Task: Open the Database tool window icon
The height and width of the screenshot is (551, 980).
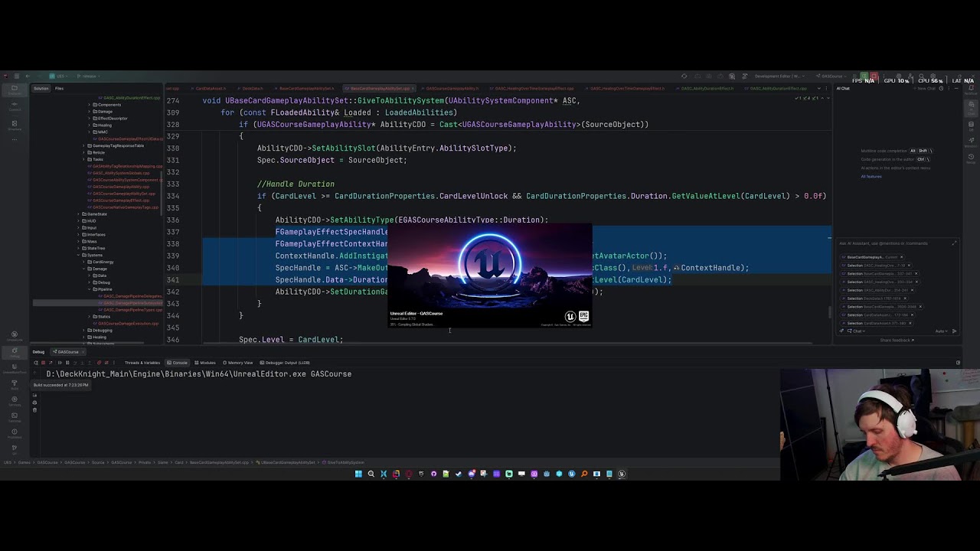Action: point(971,126)
